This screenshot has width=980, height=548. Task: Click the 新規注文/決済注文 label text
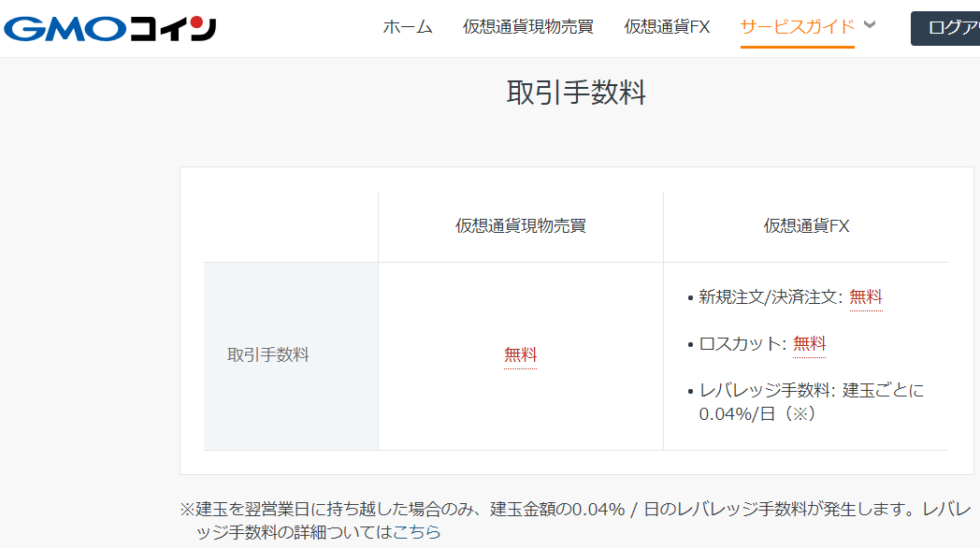769,297
